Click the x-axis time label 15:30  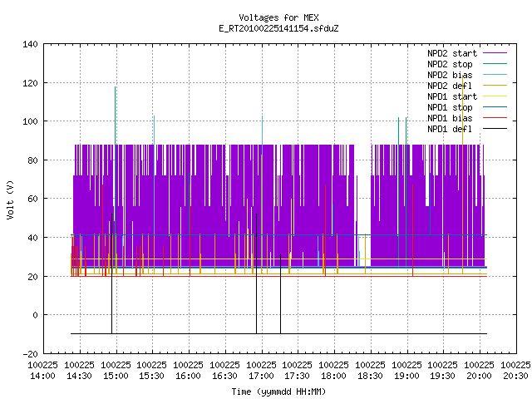151,377
